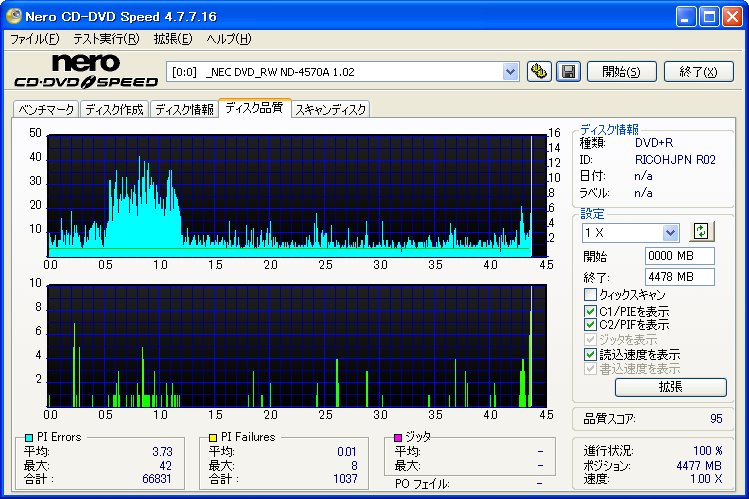Minimize the Nero CD-DVD Speed window
Viewport: 749px width, 499px height.
(x=686, y=17)
